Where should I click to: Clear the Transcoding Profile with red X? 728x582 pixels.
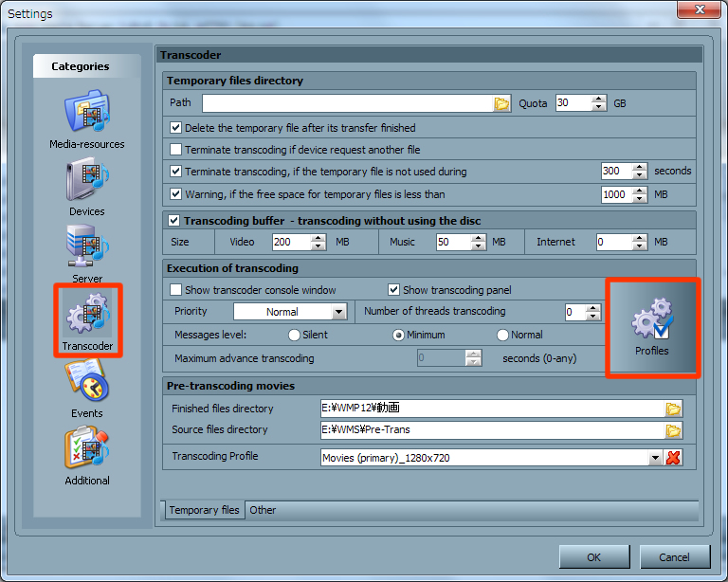pos(673,458)
